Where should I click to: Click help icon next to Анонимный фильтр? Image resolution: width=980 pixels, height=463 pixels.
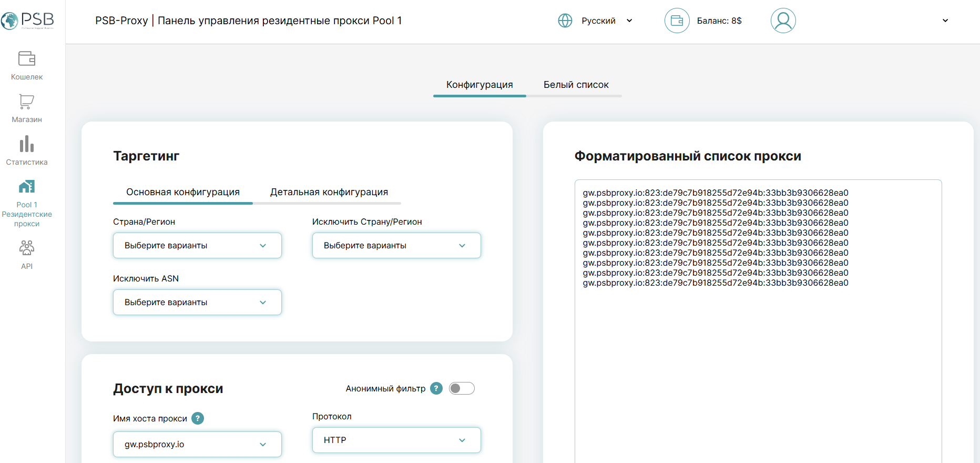[x=436, y=388]
